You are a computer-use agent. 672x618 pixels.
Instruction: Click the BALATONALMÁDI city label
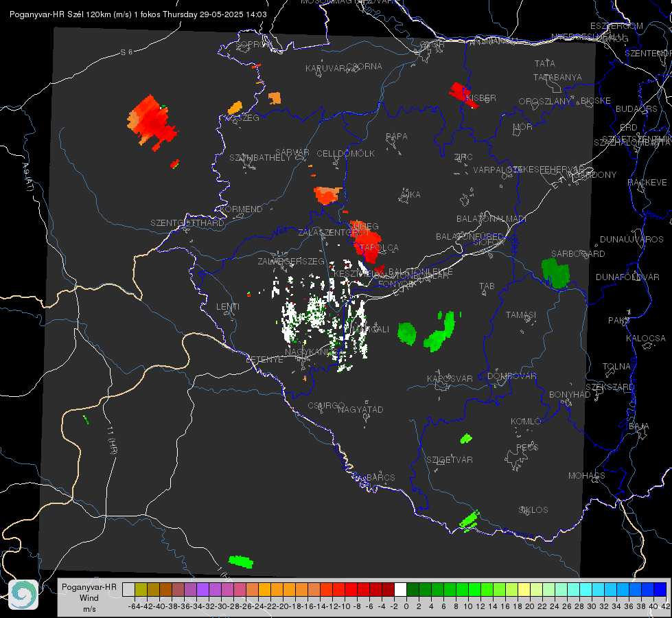(x=491, y=219)
